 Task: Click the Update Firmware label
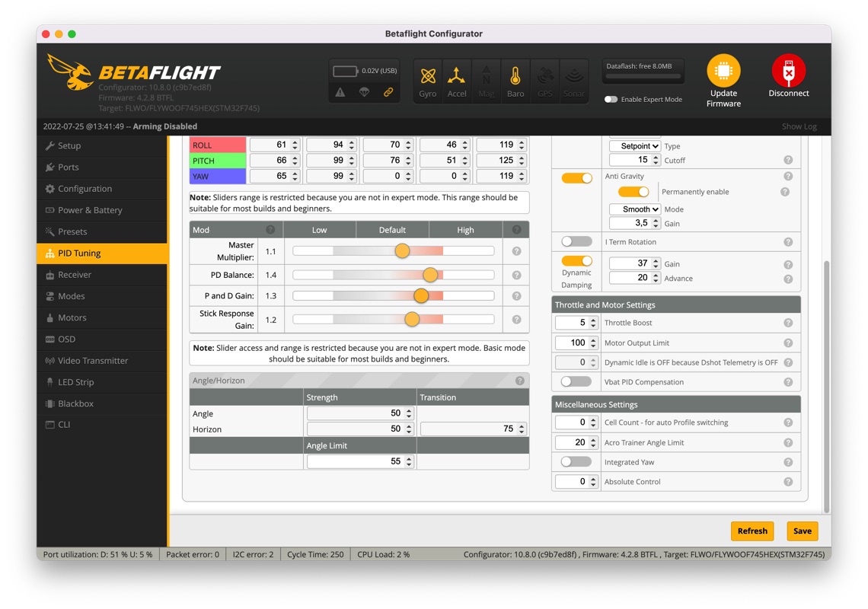(x=723, y=98)
